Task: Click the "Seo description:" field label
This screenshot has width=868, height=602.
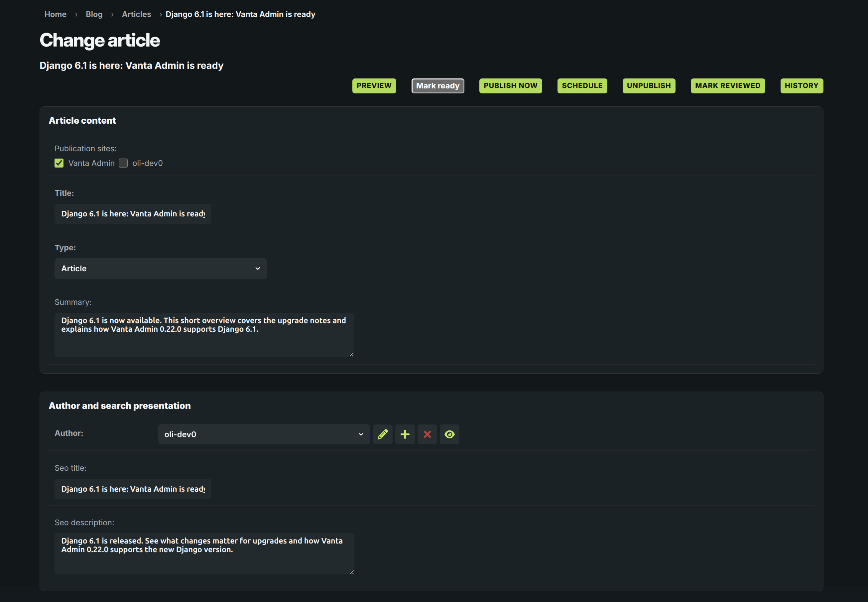Action: pos(84,523)
